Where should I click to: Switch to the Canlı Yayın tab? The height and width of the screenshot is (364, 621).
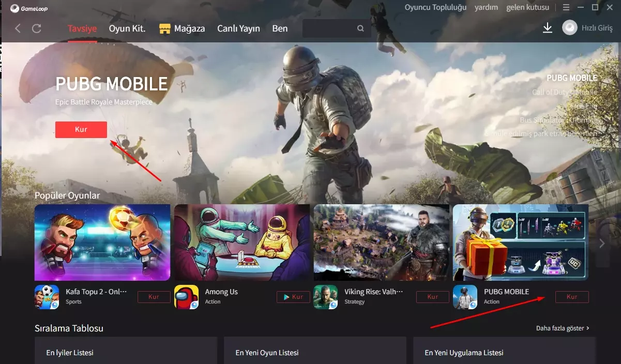238,28
